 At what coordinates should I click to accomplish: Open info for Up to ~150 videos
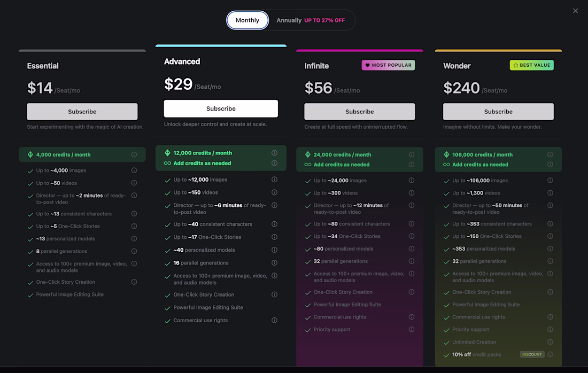pyautogui.click(x=275, y=192)
